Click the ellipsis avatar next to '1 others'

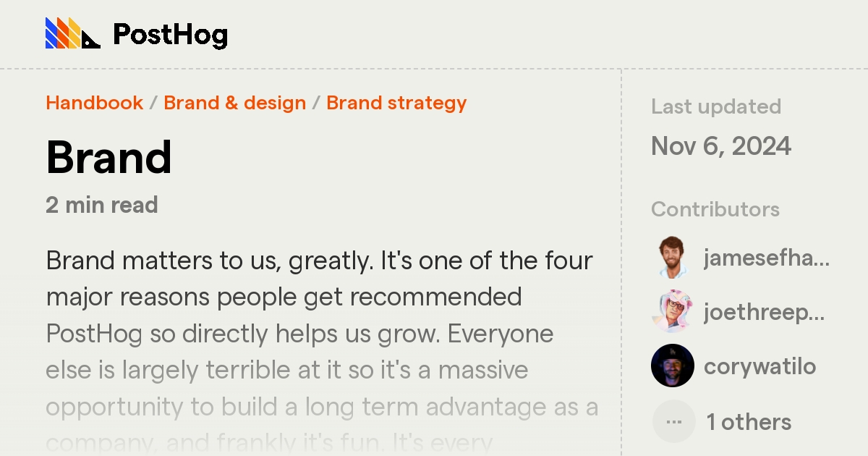click(673, 421)
